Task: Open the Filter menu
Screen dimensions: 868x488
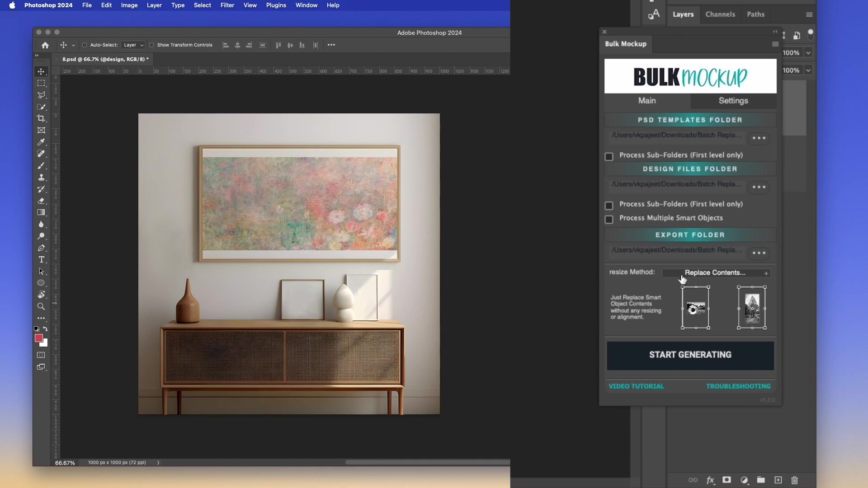Action: [x=227, y=5]
